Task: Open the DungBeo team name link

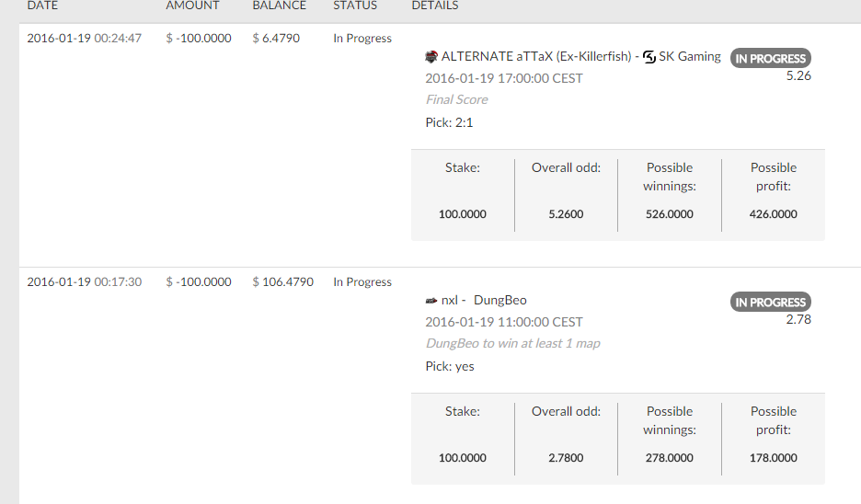Action: point(499,301)
